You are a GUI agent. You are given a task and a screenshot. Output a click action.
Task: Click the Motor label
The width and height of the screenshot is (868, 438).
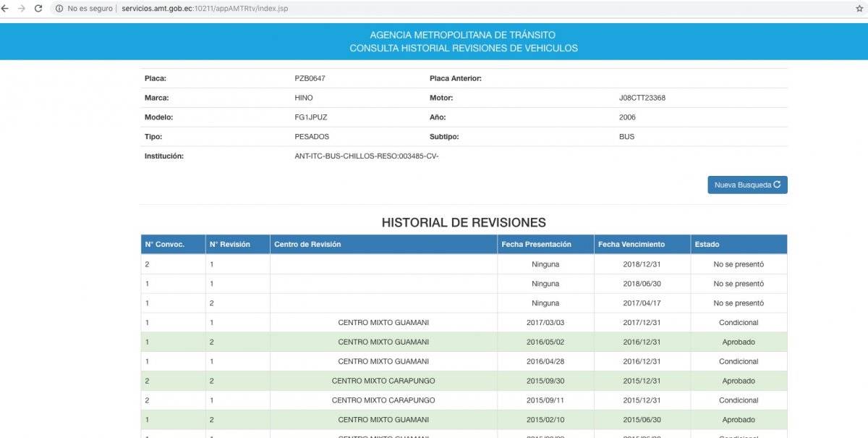click(441, 98)
